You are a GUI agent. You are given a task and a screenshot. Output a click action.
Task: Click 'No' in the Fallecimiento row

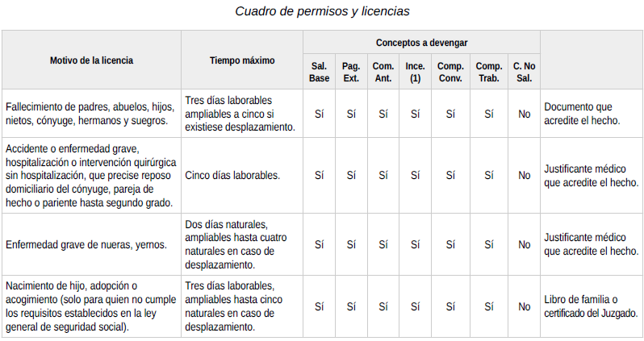coord(524,114)
